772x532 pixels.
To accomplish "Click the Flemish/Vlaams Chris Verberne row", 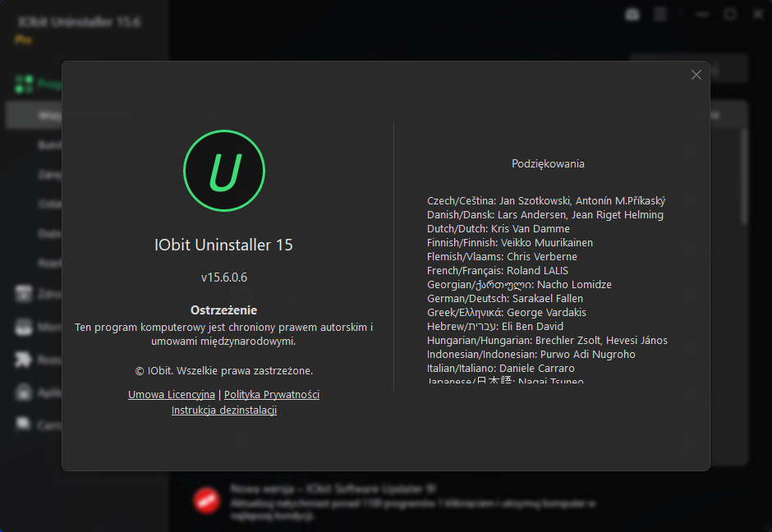I will pos(502,257).
